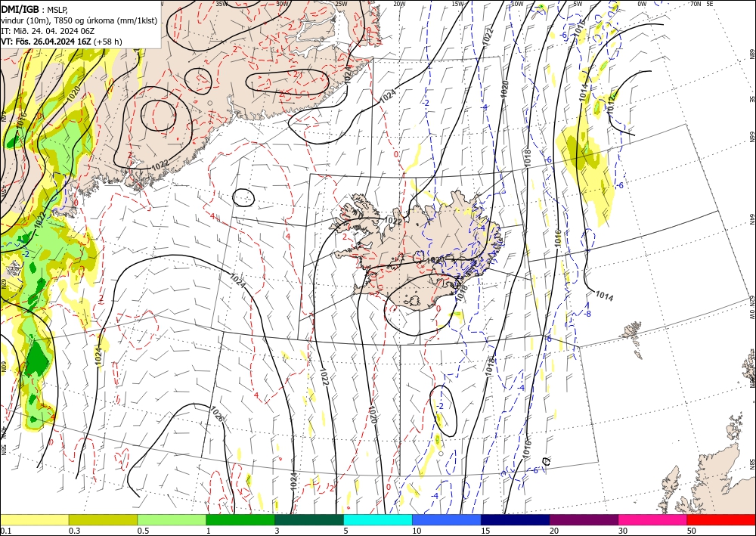
Task: Click the dark green 3–5 legend band
Action: [x=309, y=519]
